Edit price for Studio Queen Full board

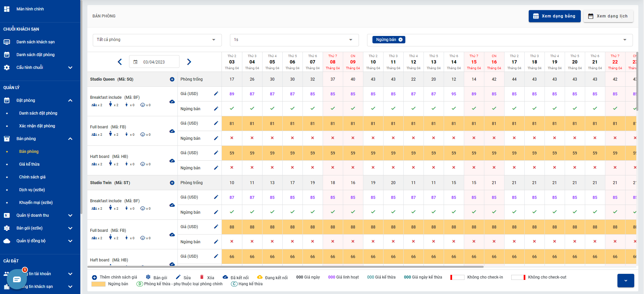coord(216,123)
